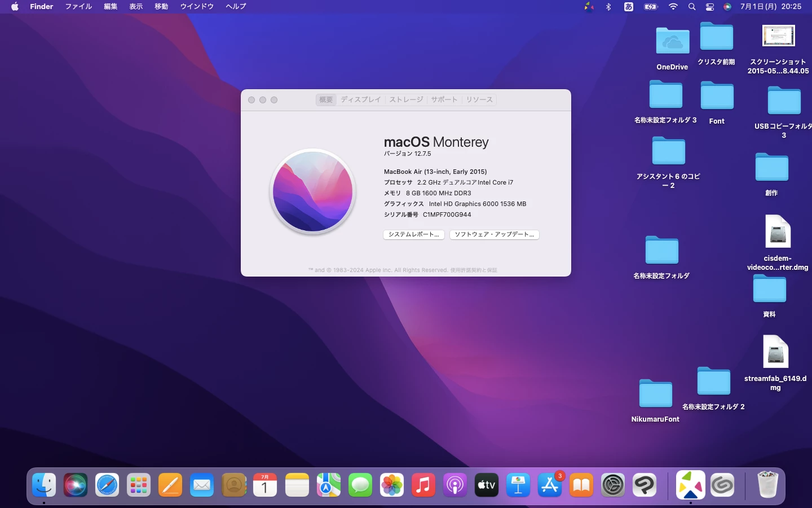
Task: Open the 移動 menu
Action: tap(161, 6)
